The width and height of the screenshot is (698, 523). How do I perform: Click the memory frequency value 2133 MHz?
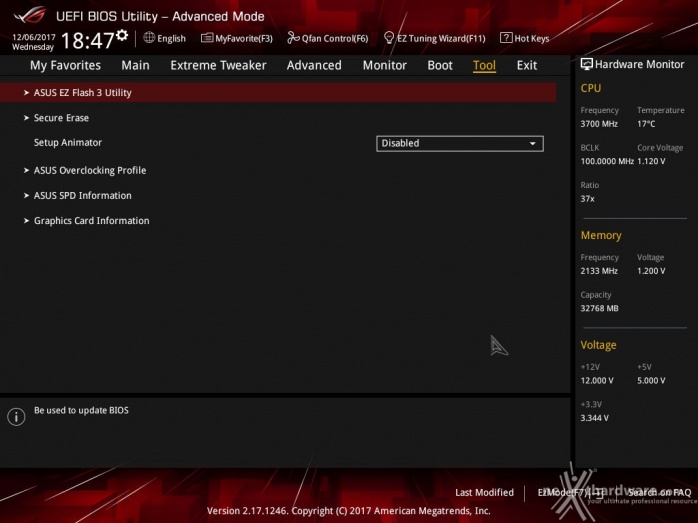point(599,271)
